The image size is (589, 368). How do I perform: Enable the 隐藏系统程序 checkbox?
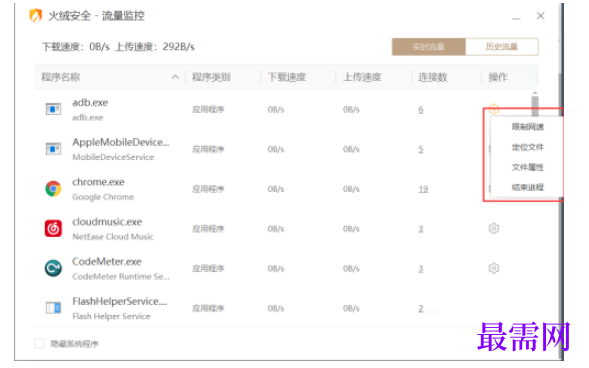39,344
